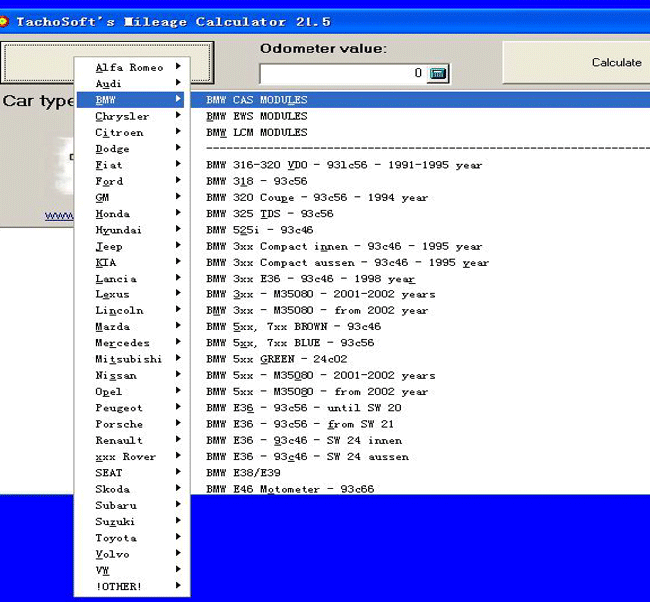Select BMW in the car make menu
This screenshot has width=650, height=602.
(x=131, y=100)
